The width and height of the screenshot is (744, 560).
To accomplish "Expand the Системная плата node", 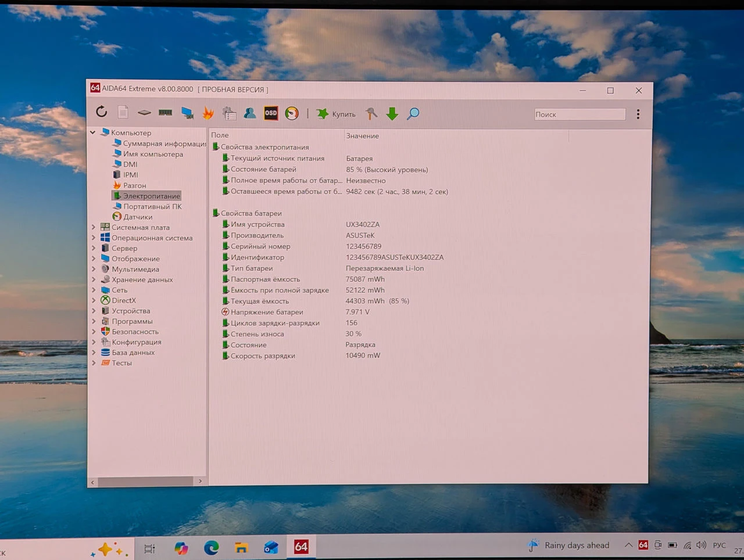I will point(94,227).
